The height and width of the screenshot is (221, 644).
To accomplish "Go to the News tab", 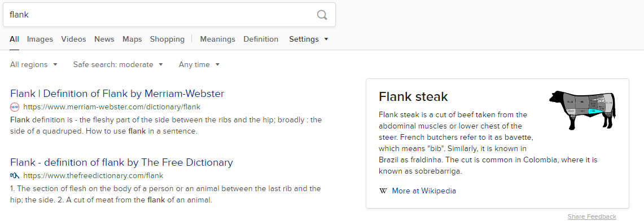I will (x=104, y=39).
